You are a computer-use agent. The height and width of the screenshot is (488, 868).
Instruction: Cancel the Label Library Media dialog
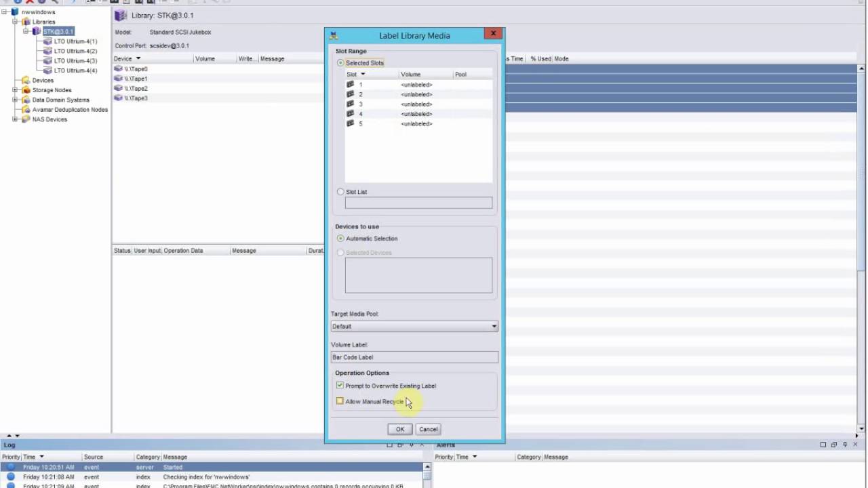[428, 429]
